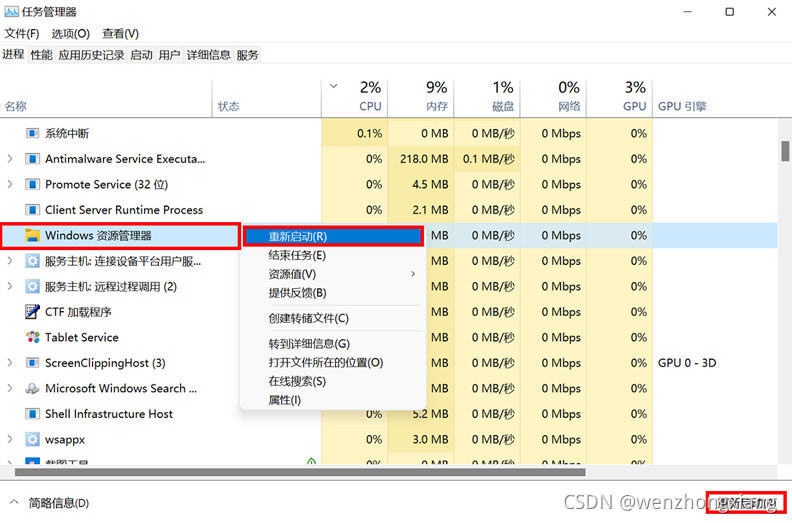
Task: Choose 提供反馈(B) in context menu
Action: (x=298, y=293)
